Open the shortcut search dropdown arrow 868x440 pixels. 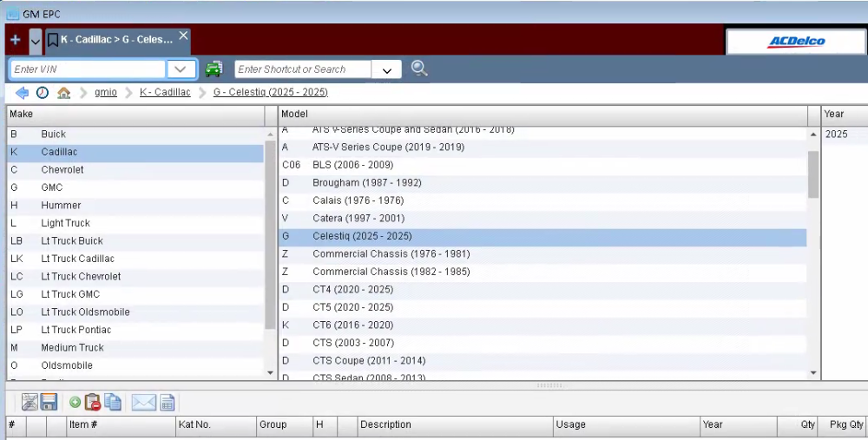click(387, 69)
